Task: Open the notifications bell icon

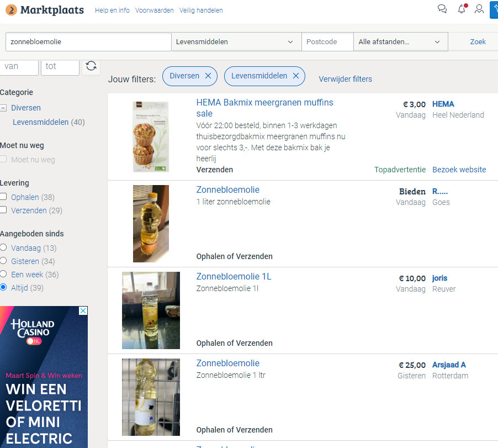Action: pos(462,9)
